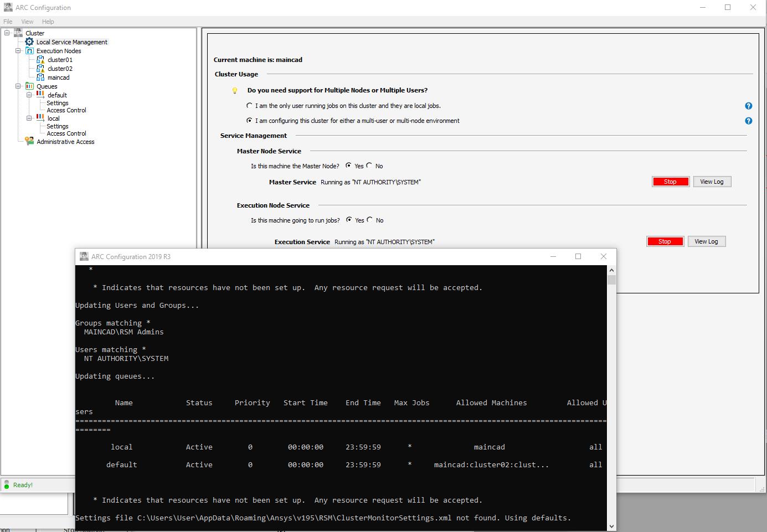Open the View menu
The width and height of the screenshot is (767, 532).
pos(27,22)
